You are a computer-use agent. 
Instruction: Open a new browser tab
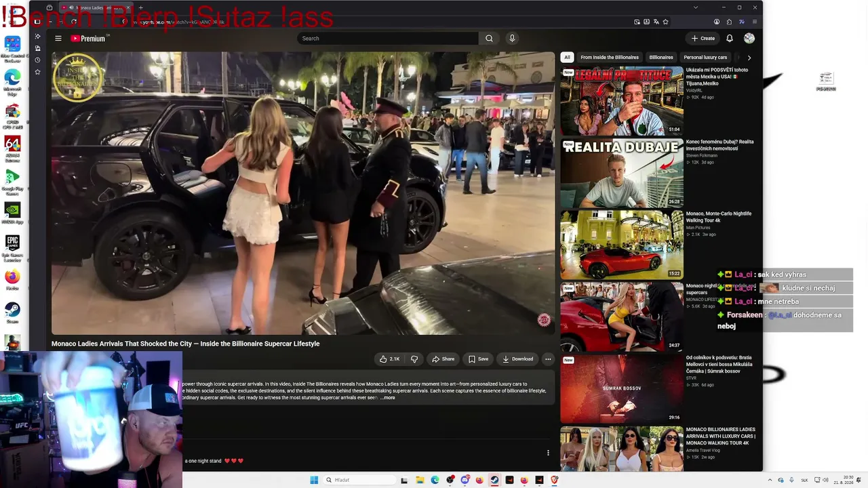[140, 7]
